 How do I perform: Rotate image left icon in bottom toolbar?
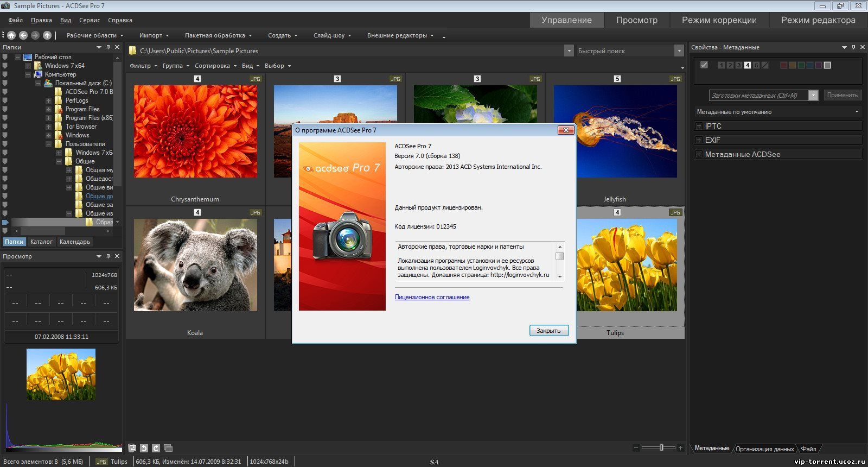click(144, 448)
